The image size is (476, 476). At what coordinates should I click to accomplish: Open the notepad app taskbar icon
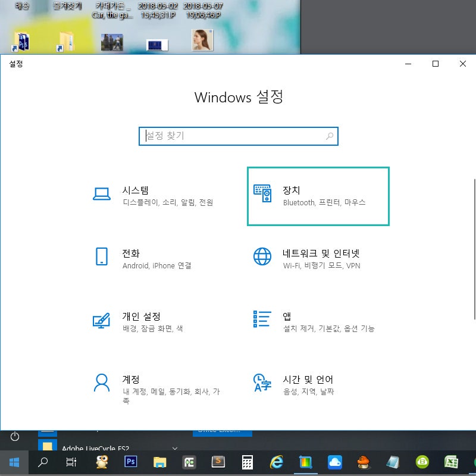point(393,462)
